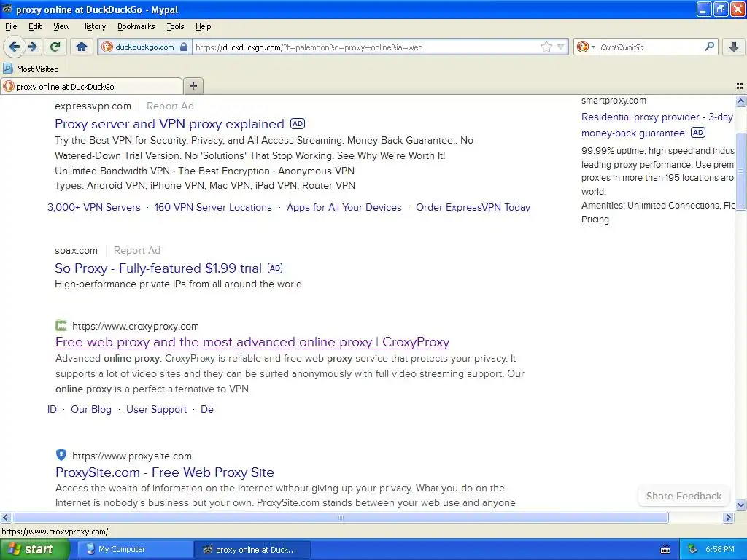Open the 'De' sitelink
This screenshot has width=747, height=560.
206,410
